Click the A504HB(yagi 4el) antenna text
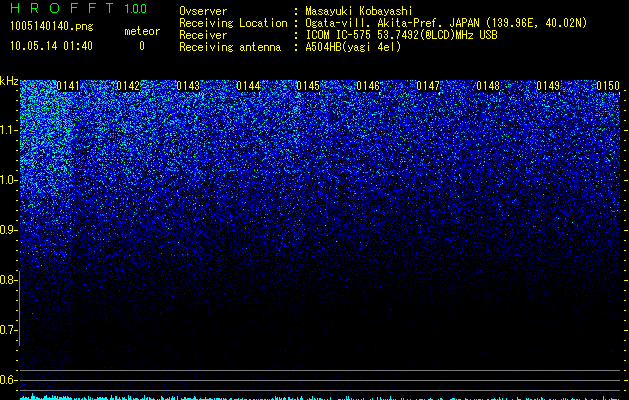Screen dimensions: 629x400 (x=353, y=47)
